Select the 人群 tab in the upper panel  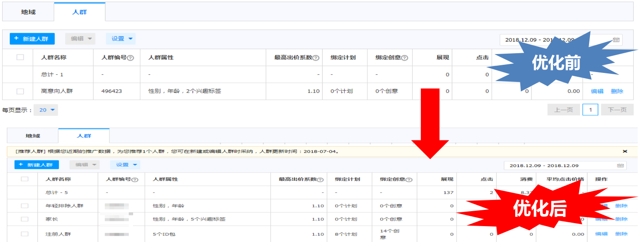pyautogui.click(x=79, y=12)
